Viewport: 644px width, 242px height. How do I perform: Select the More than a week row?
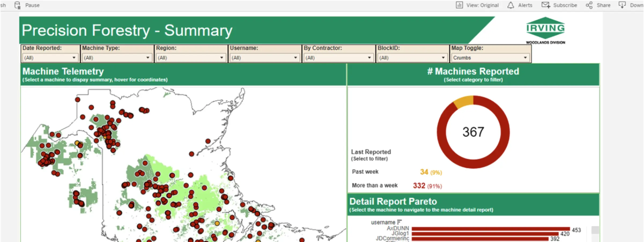coord(397,186)
